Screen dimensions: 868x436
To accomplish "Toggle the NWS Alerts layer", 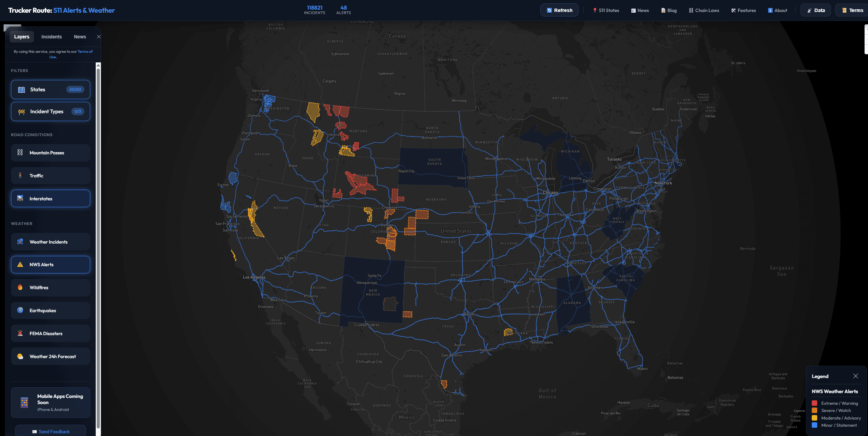I will tap(50, 264).
